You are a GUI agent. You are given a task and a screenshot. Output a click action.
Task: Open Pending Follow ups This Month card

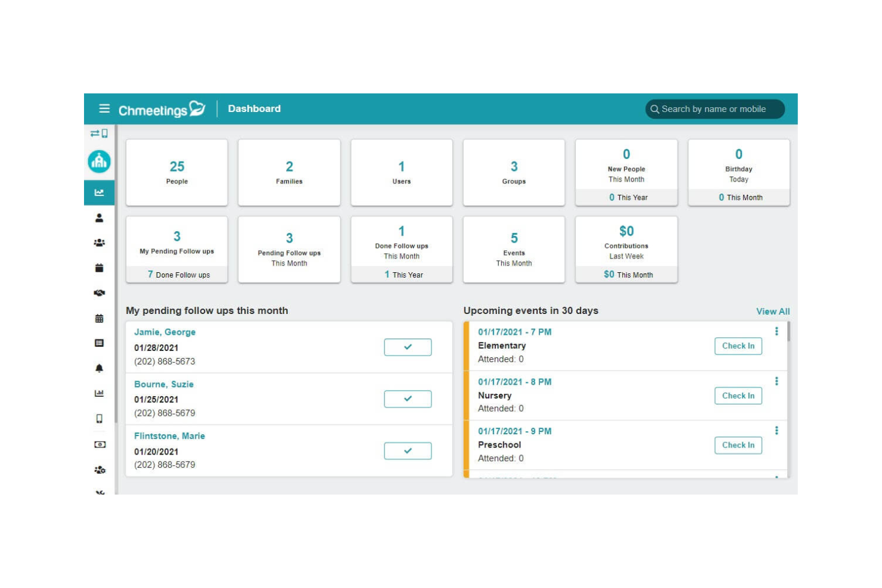289,250
